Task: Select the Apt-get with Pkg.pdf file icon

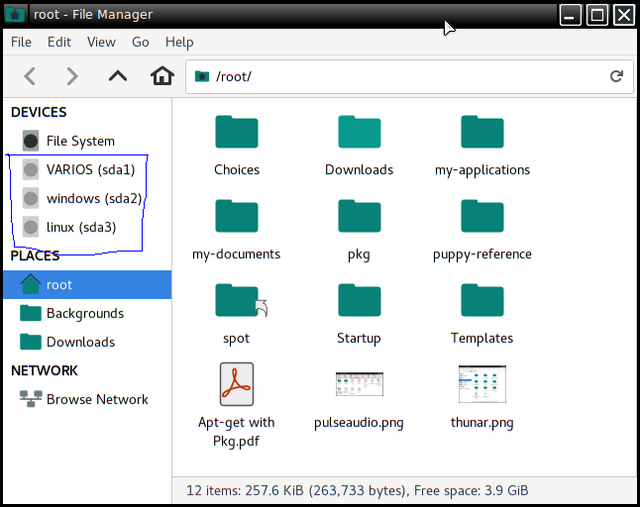Action: 237,384
